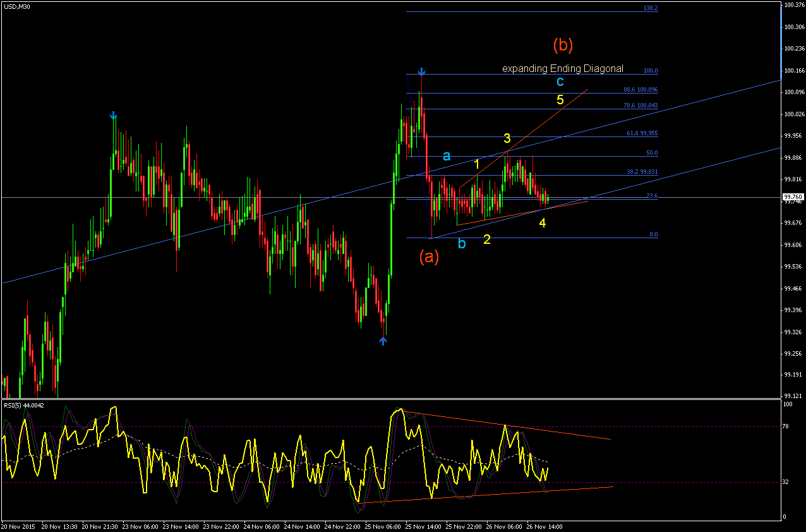Image resolution: width=806 pixels, height=532 pixels.
Task: Click the current price tag 99.760
Action: point(792,198)
